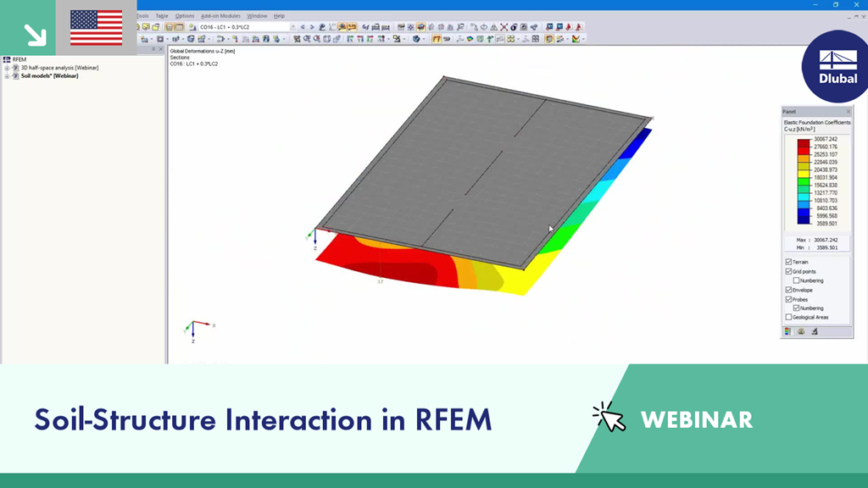868x488 pixels.
Task: Click the yellow legend color swatch
Action: pyautogui.click(x=804, y=173)
